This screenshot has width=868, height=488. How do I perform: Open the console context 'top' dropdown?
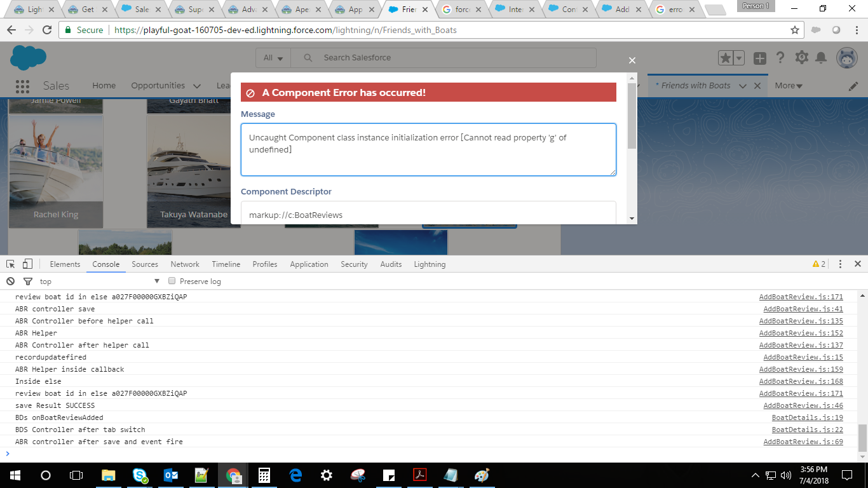99,281
